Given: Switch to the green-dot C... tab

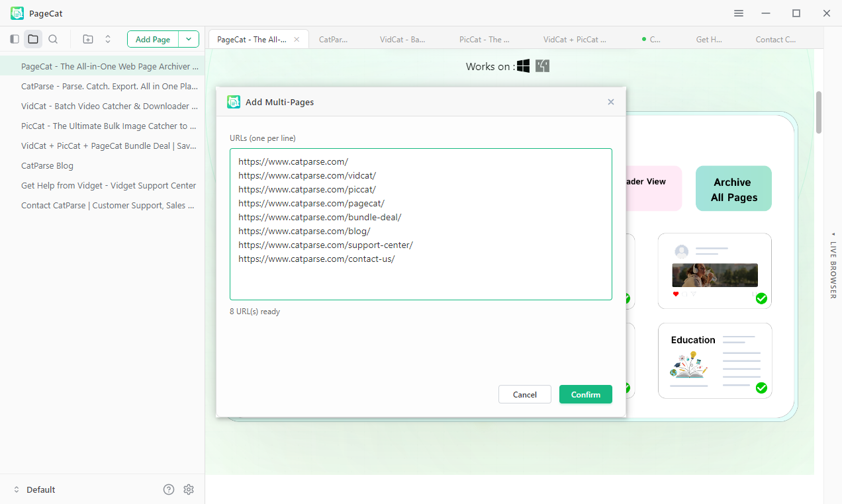Looking at the screenshot, I should click(x=651, y=39).
